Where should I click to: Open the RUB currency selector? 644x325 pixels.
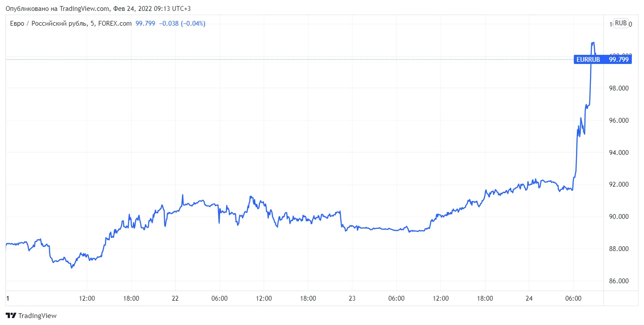coord(620,23)
